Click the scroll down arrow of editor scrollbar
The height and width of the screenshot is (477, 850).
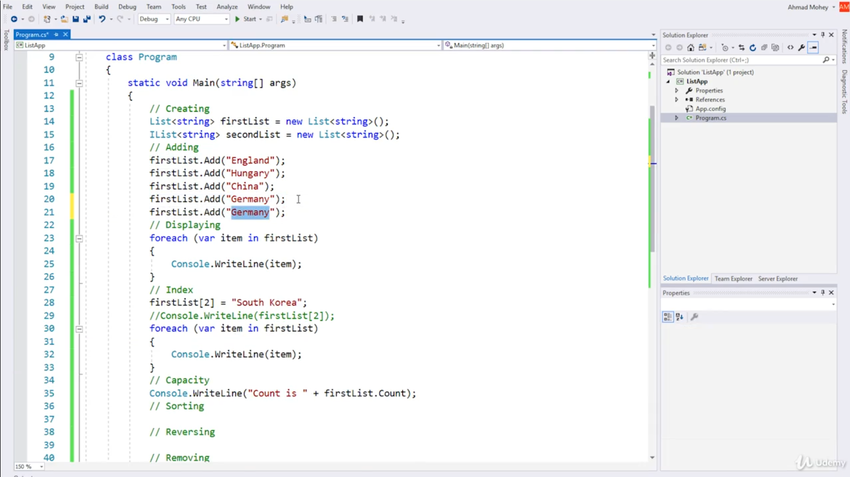[652, 457]
